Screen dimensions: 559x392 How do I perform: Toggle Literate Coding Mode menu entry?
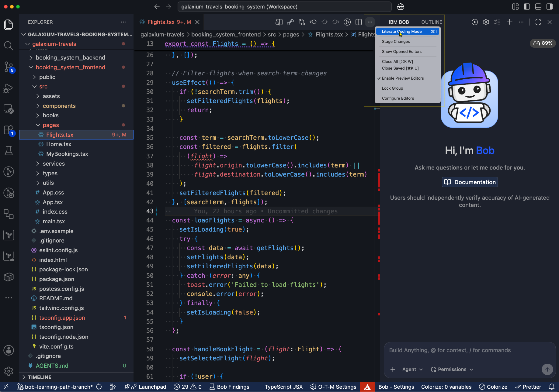pos(408,31)
